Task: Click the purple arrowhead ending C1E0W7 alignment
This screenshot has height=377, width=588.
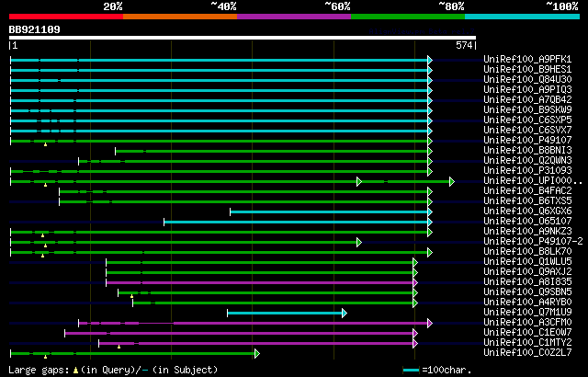Action: coord(414,333)
